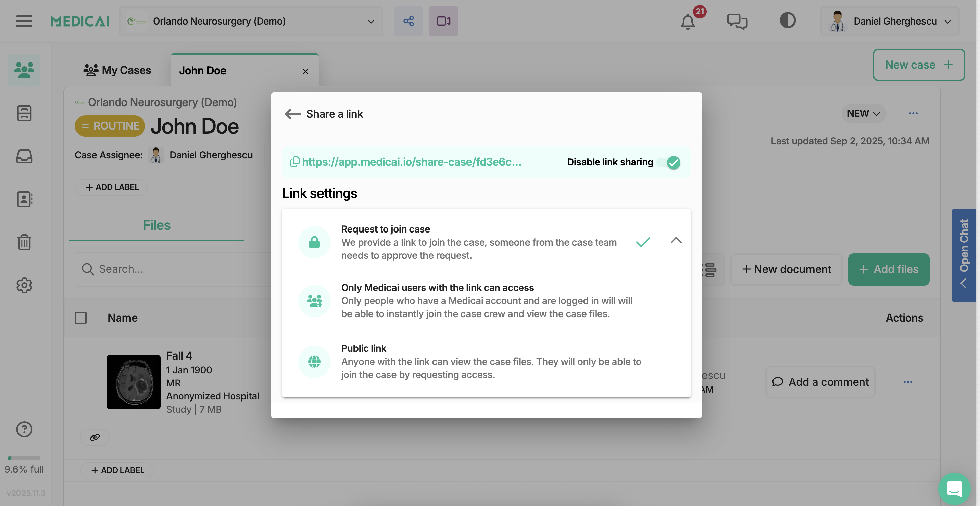Click the Actions column header
The height and width of the screenshot is (506, 980).
(904, 318)
